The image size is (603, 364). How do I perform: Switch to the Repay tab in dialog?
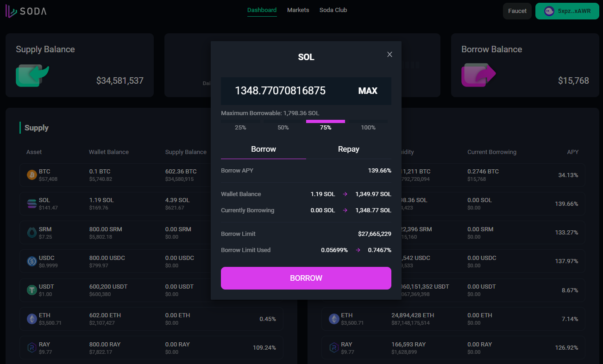pyautogui.click(x=349, y=149)
